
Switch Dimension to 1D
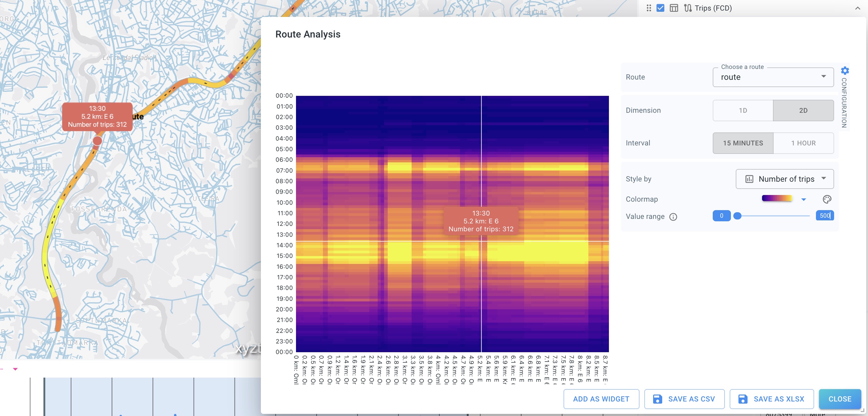pos(743,110)
